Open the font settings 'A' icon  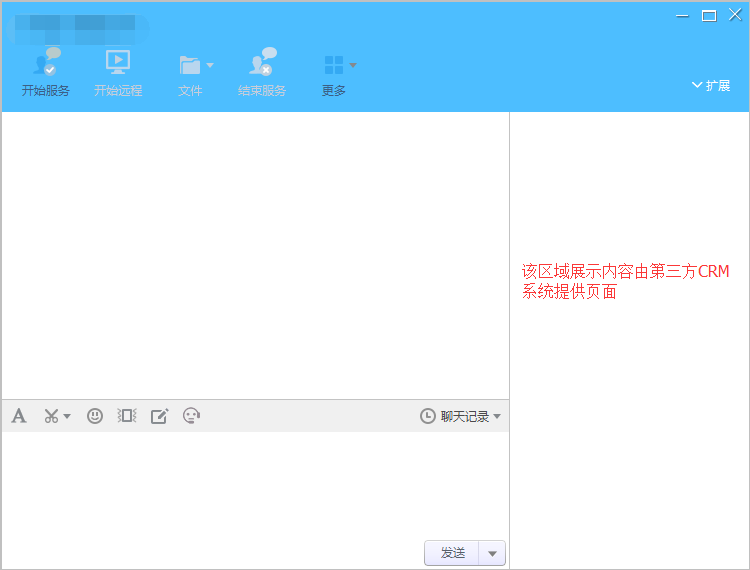(x=19, y=416)
